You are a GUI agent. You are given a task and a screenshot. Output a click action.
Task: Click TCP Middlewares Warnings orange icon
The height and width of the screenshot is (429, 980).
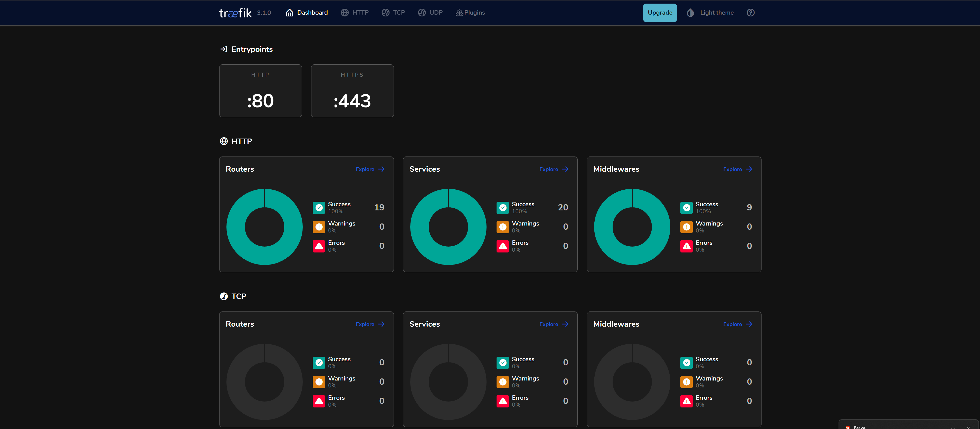686,382
